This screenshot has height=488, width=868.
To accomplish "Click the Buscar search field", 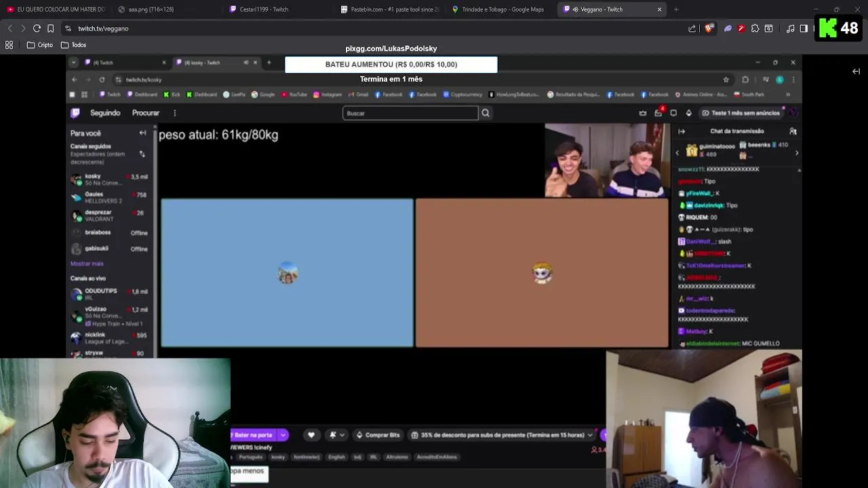I will pos(410,113).
